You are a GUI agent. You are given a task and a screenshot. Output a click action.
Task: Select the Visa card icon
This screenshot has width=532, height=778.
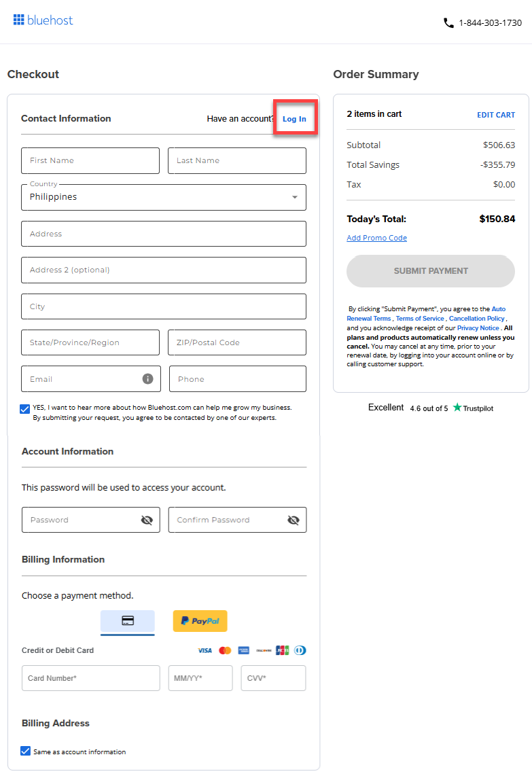[205, 650]
